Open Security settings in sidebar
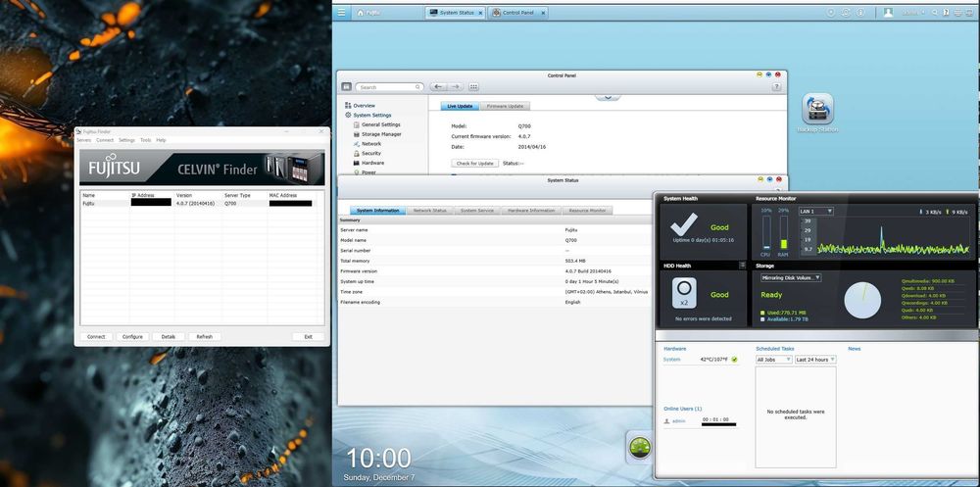 coord(367,153)
